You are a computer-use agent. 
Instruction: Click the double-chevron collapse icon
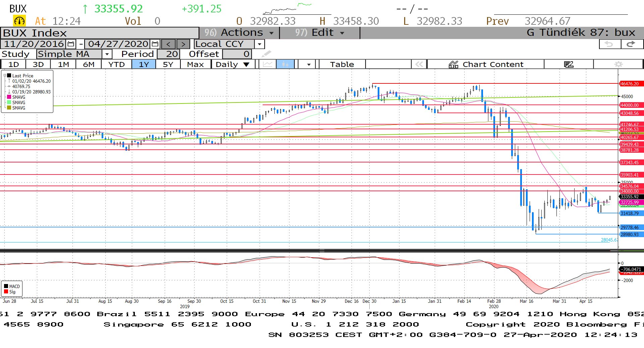click(x=419, y=64)
